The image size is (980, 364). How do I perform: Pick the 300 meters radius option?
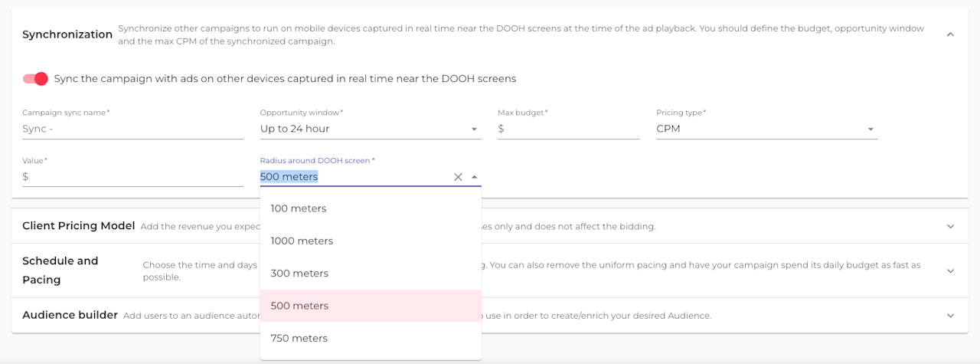(x=299, y=274)
